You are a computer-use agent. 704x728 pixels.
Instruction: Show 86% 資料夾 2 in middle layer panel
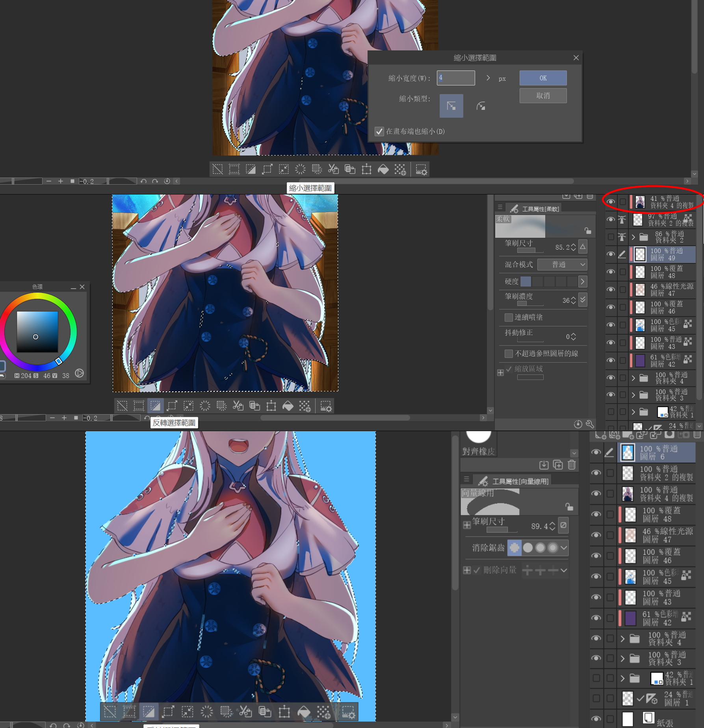(x=611, y=237)
